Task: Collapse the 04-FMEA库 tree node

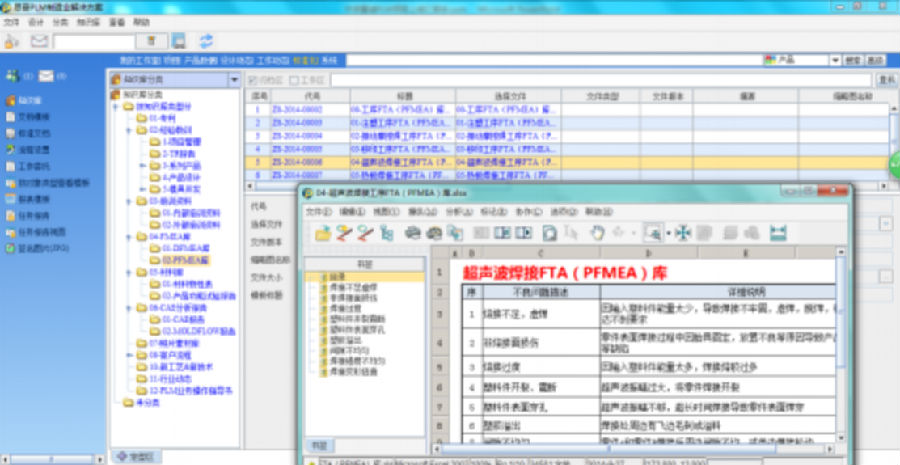Action: click(x=129, y=236)
